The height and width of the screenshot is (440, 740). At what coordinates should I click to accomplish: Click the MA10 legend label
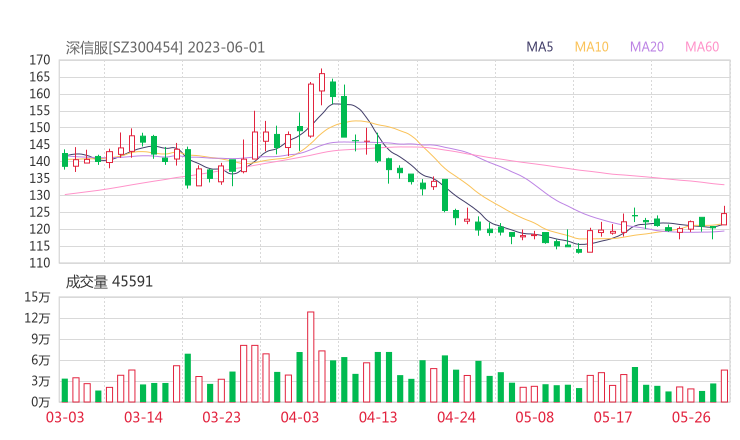tap(591, 47)
